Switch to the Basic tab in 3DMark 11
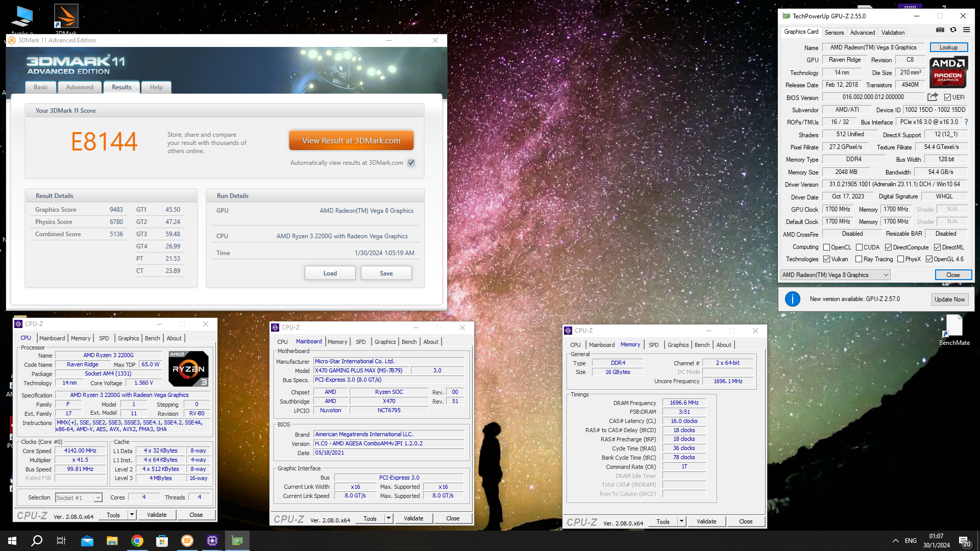 point(41,87)
